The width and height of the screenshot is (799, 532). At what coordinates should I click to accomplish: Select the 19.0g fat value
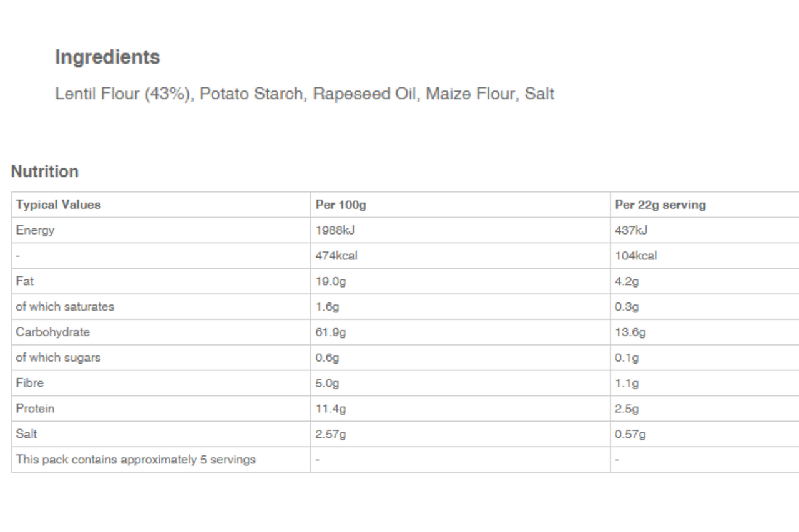[331, 281]
